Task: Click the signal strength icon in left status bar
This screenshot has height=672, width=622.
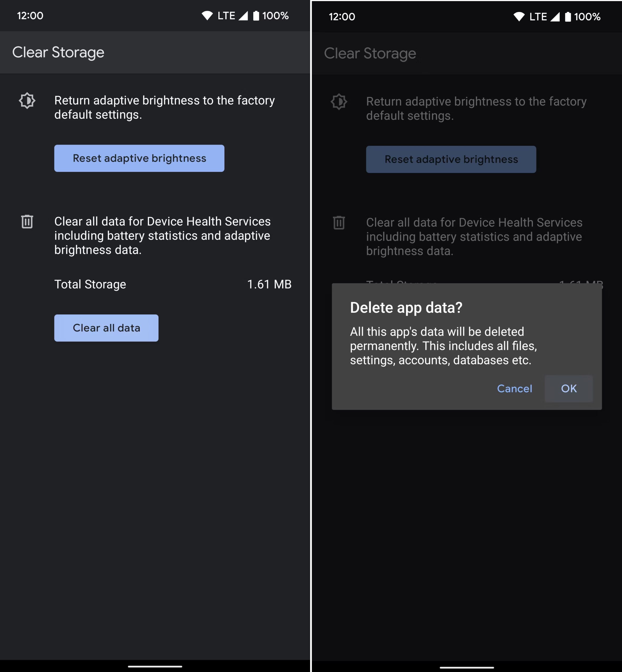Action: pos(243,15)
